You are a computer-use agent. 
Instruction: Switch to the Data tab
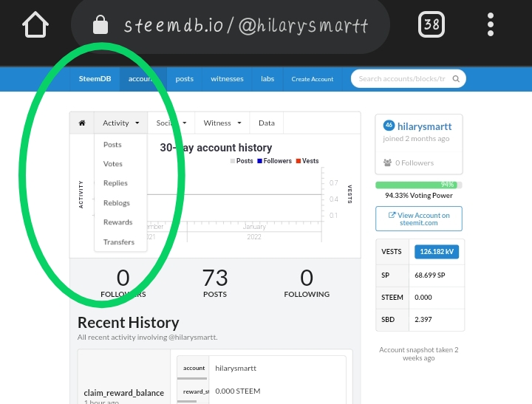(x=267, y=123)
